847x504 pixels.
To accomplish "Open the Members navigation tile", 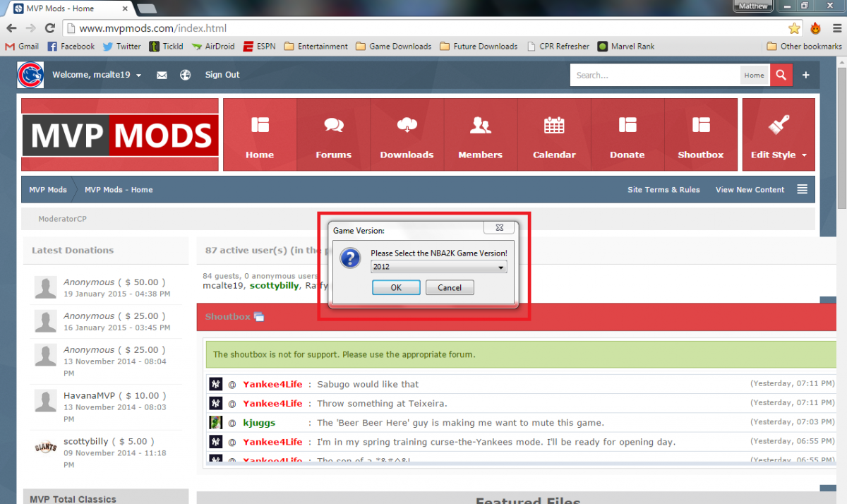I will pos(481,135).
